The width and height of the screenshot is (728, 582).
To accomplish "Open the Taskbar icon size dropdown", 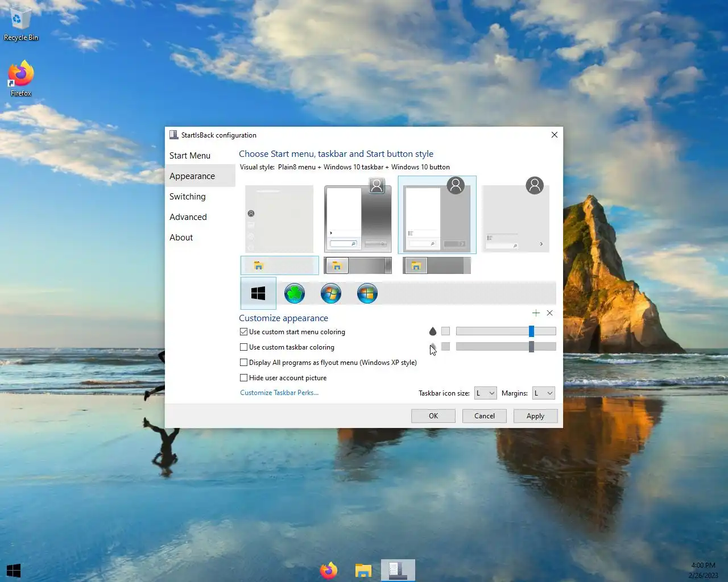I will [486, 393].
